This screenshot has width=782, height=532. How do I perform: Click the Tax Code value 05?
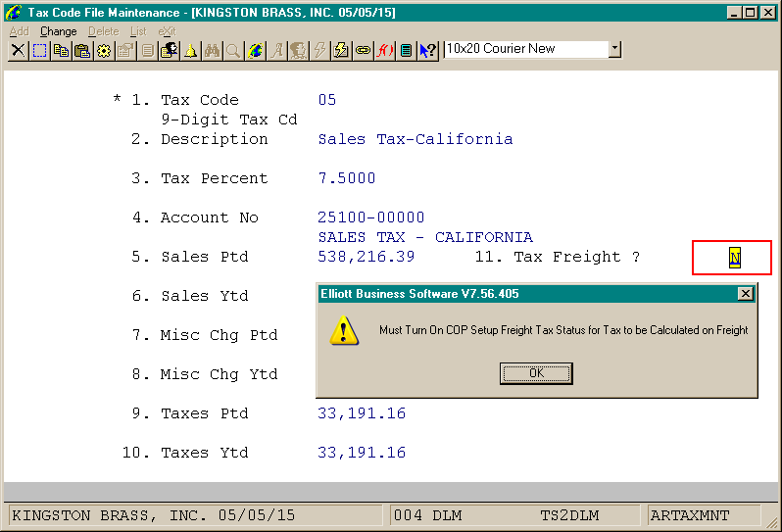tap(327, 100)
